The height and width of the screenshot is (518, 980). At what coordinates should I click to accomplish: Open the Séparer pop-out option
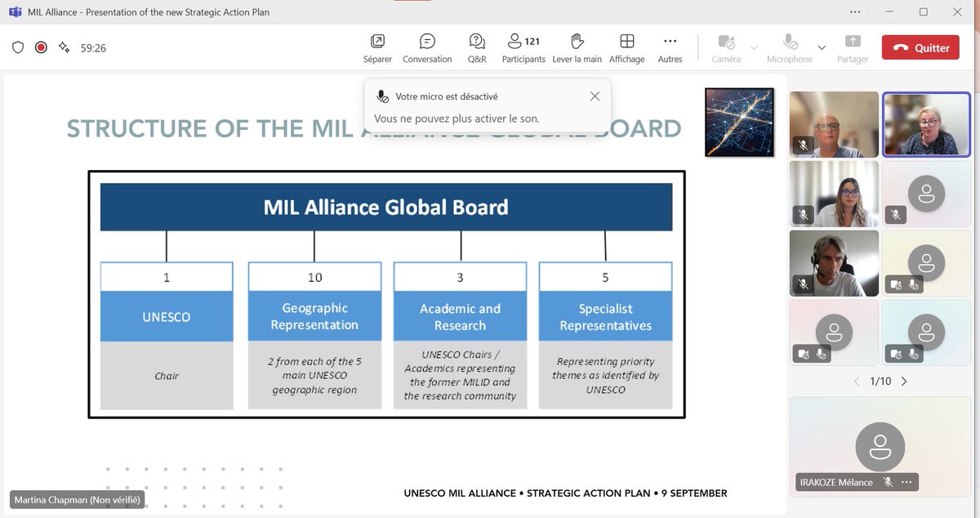pos(377,48)
